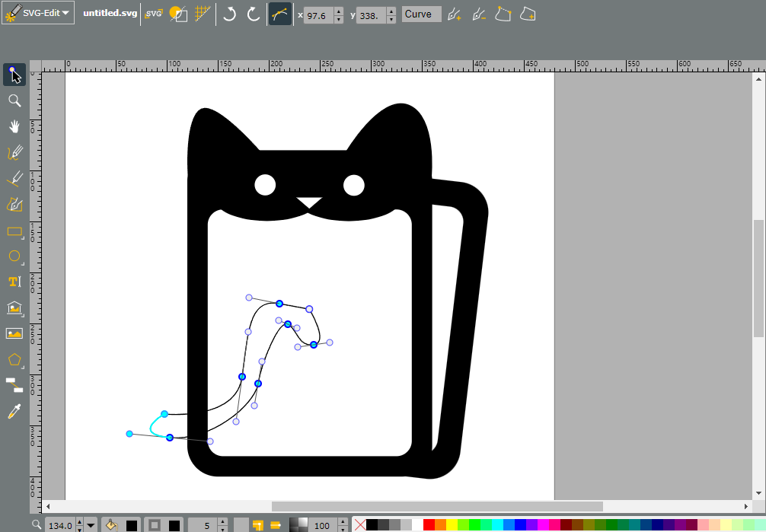The width and height of the screenshot is (766, 532).
Task: Toggle wireframe mode
Action: (x=178, y=14)
